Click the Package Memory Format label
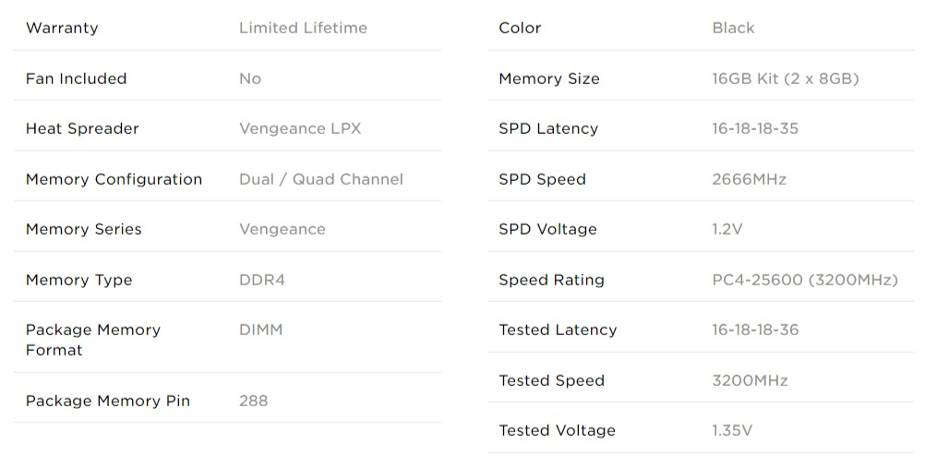 point(93,340)
